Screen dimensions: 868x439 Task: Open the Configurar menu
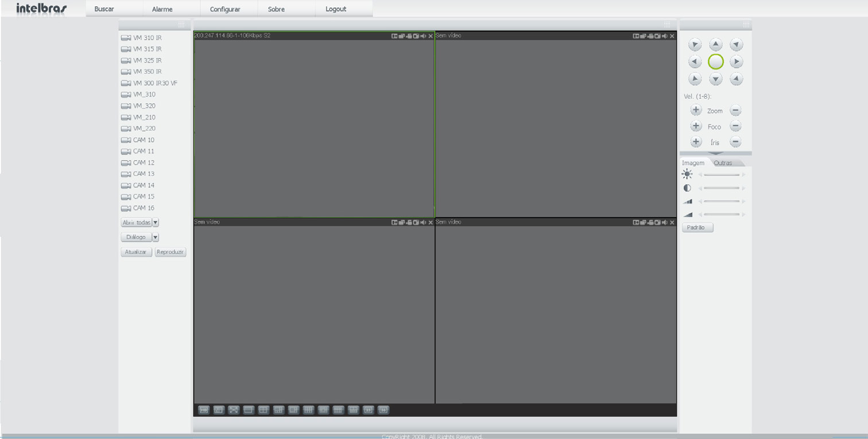(x=225, y=9)
